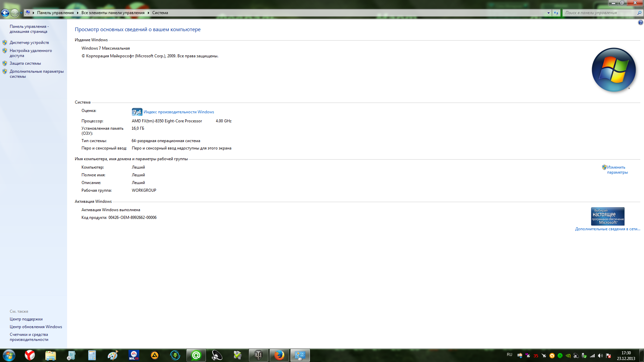Screen dimensions: 644x362
Task: Expand arrow after 'Панель управления' breadcrumb
Action: pos(77,13)
